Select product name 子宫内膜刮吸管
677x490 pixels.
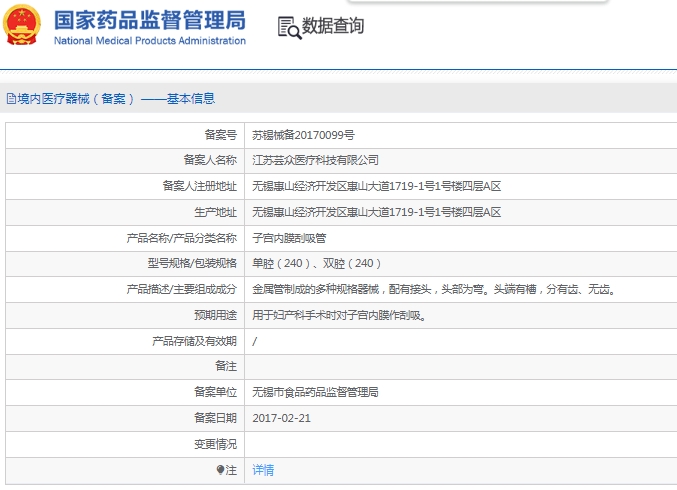click(x=289, y=238)
